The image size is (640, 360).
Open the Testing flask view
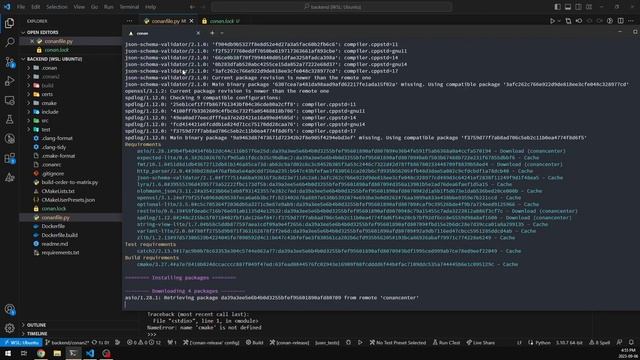(9, 119)
